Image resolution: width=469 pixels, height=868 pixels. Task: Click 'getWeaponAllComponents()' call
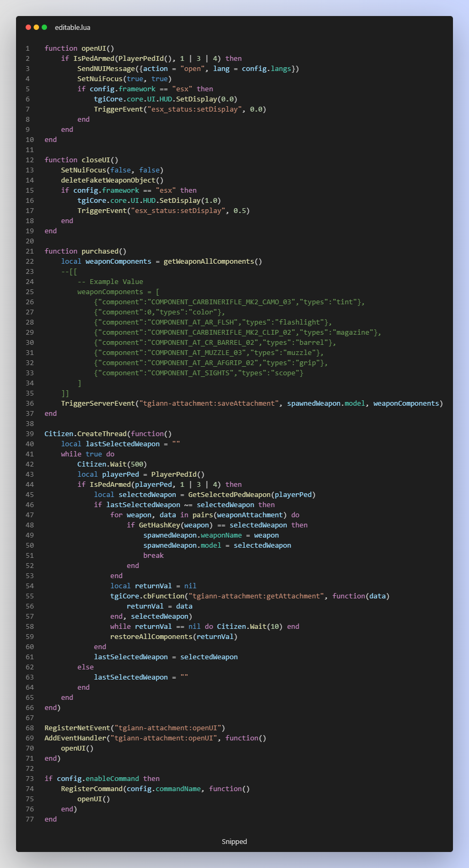point(213,262)
